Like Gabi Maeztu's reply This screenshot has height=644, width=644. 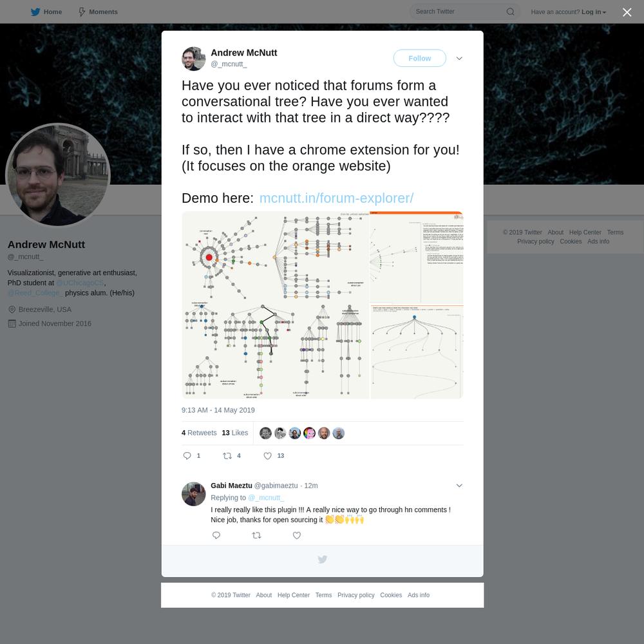pyautogui.click(x=296, y=535)
